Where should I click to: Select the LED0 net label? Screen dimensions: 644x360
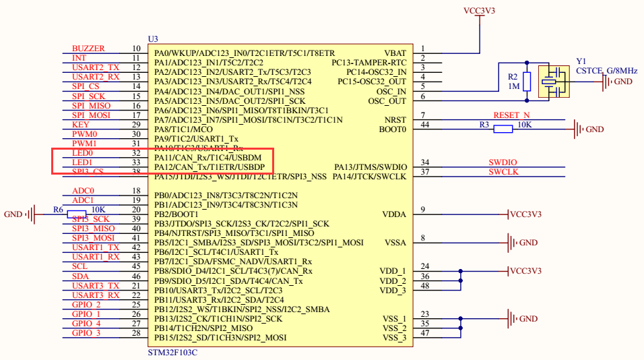coord(83,153)
